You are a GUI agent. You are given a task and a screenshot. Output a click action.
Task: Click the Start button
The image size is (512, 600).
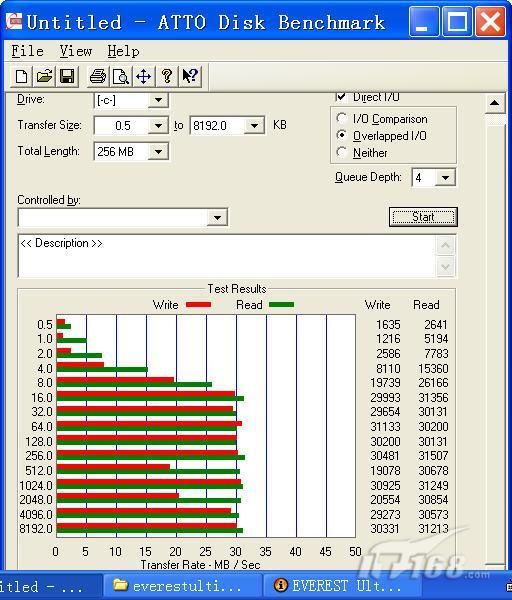423,217
